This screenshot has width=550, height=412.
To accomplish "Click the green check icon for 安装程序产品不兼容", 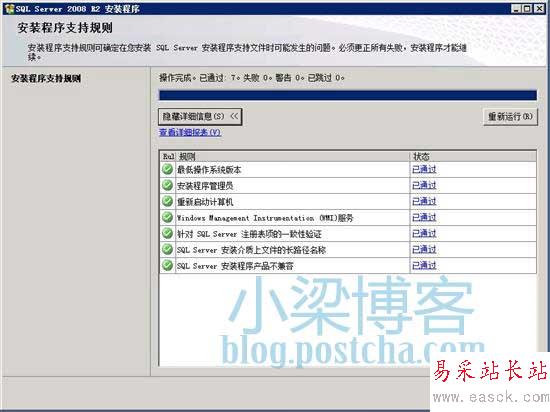I will (x=167, y=266).
